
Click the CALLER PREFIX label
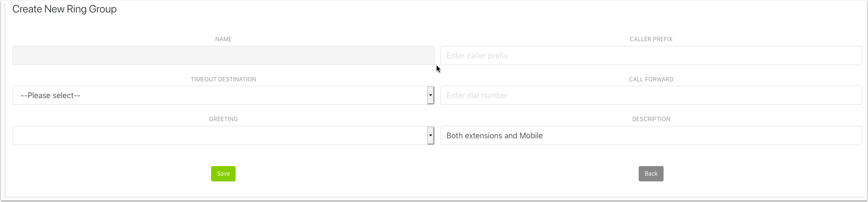[x=651, y=39]
